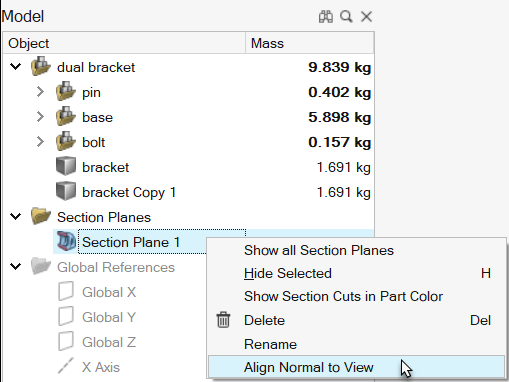Click the trash icon beside Delete
509x382 pixels.
click(223, 320)
